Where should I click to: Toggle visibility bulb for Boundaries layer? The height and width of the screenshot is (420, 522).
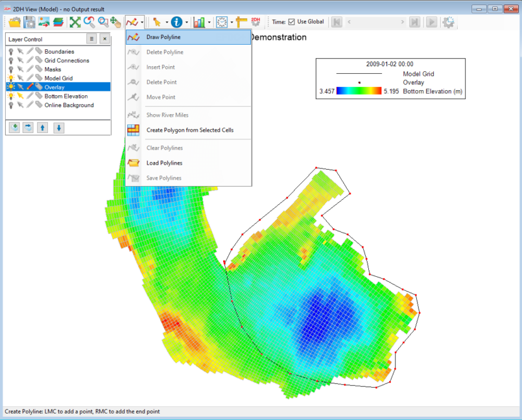click(x=11, y=52)
